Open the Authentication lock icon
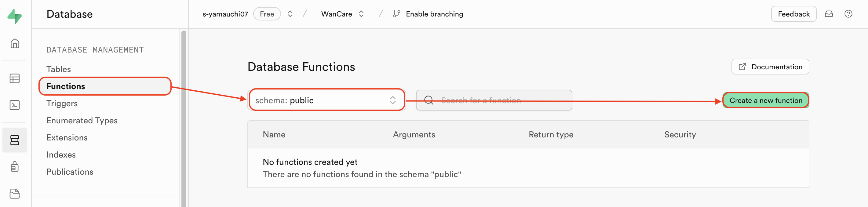The image size is (868, 207). click(x=15, y=167)
